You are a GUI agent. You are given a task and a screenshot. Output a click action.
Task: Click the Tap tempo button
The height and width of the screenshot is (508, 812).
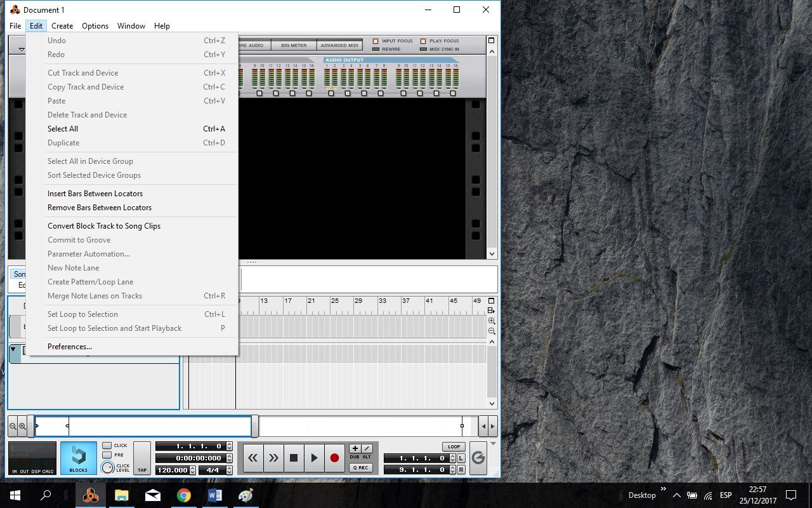coord(142,458)
